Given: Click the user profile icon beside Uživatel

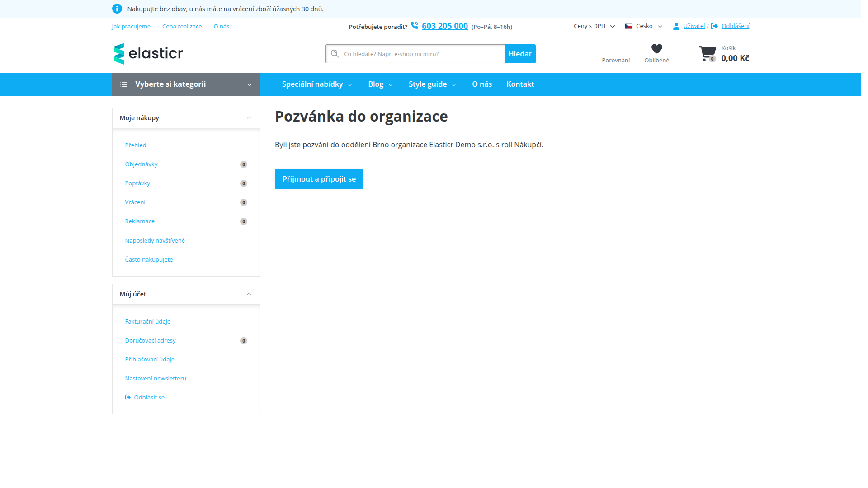Looking at the screenshot, I should click(676, 26).
